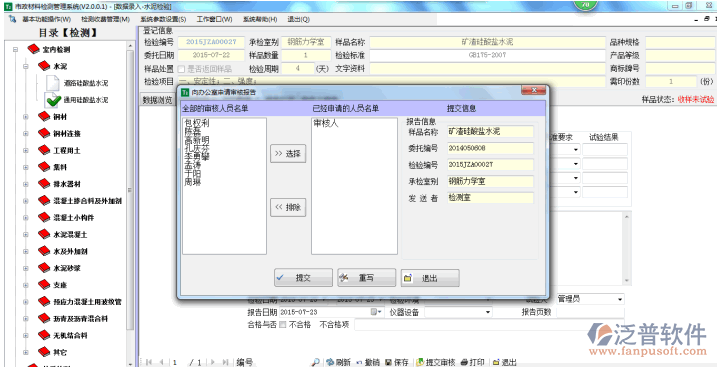Click the 打印 printer icon

[x=464, y=362]
